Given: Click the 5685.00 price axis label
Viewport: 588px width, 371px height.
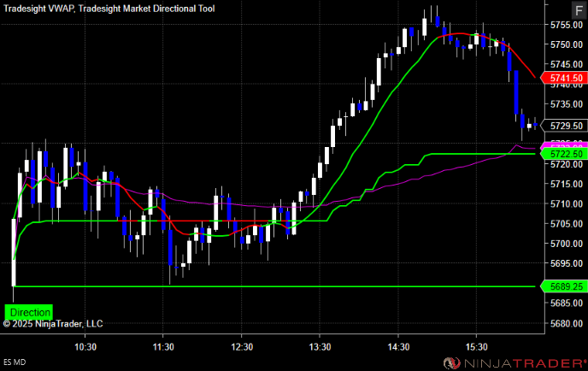Looking at the screenshot, I should coord(567,303).
